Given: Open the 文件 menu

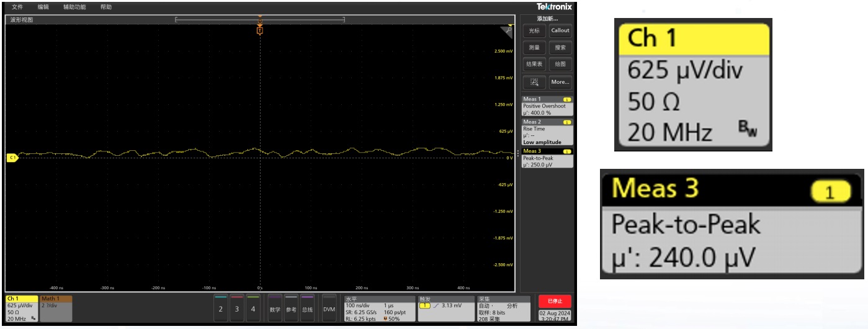Looking at the screenshot, I should click(17, 6).
